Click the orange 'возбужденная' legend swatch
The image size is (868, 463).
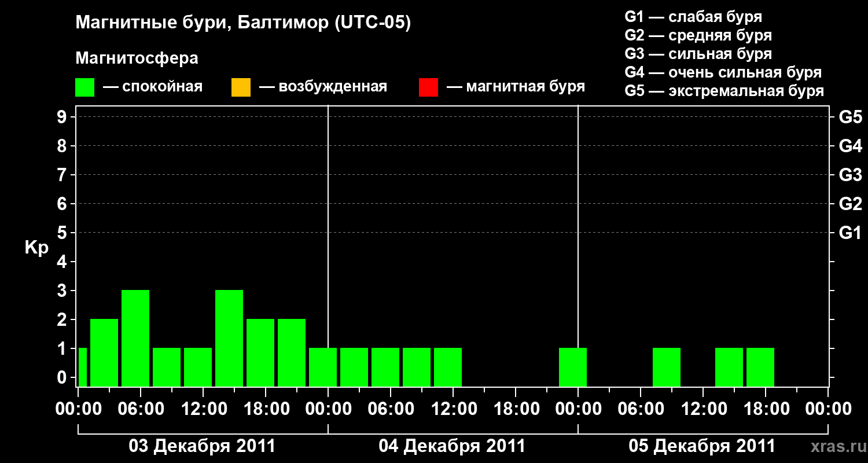(241, 87)
